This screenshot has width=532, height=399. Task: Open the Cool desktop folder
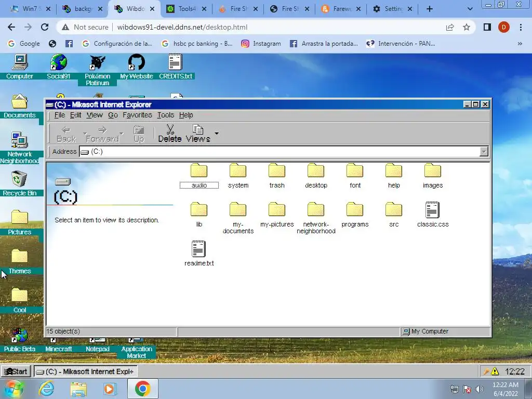20,301
